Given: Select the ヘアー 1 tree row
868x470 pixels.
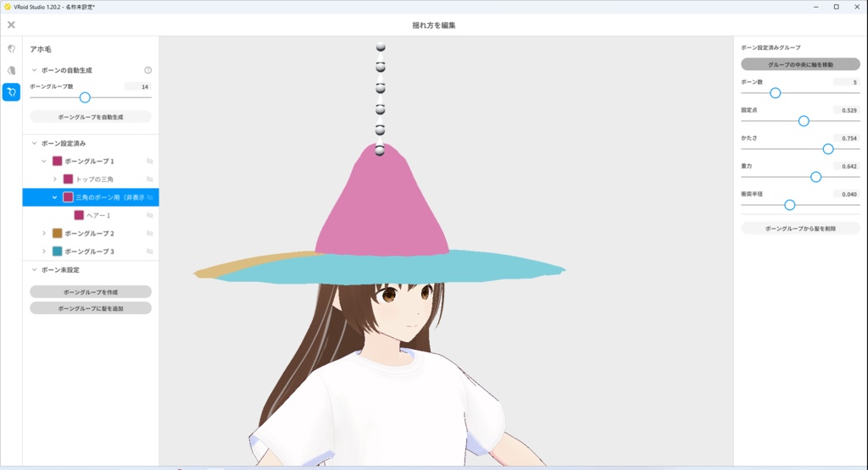Looking at the screenshot, I should [91, 215].
